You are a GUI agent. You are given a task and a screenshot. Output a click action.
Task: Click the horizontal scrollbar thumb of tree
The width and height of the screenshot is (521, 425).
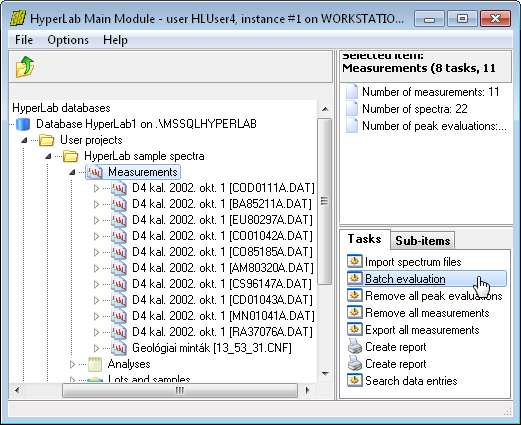pos(180,390)
